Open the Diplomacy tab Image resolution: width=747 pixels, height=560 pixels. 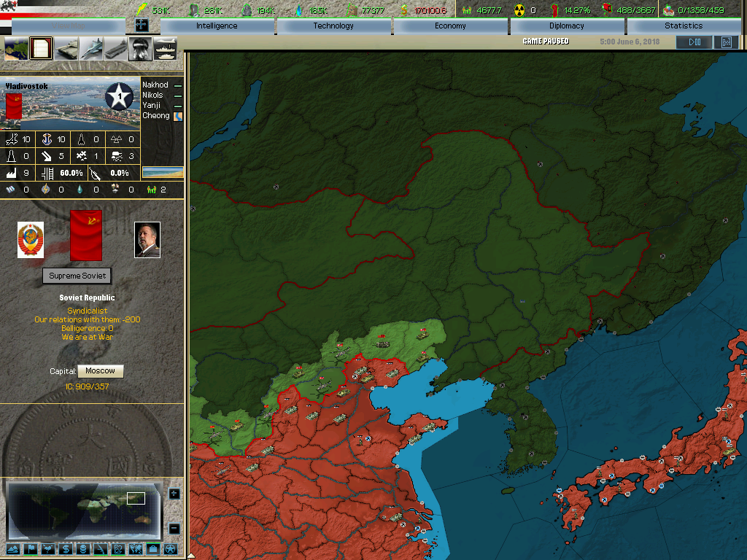point(566,26)
